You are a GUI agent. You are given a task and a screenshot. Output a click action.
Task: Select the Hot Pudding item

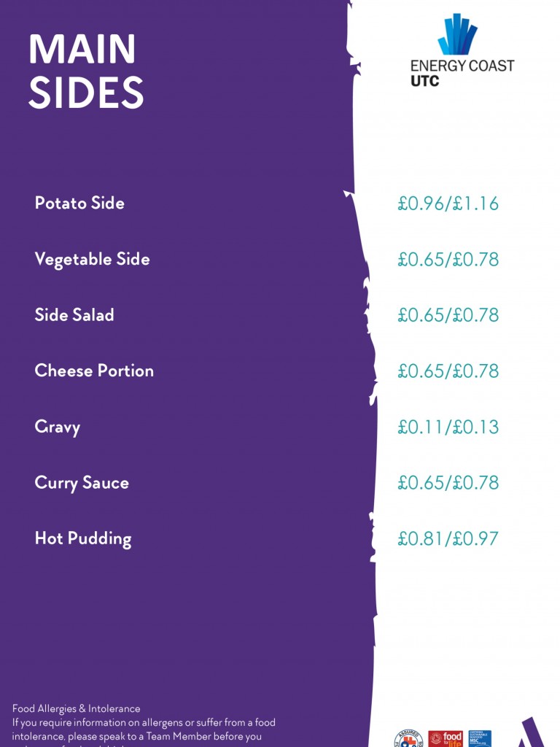pos(83,539)
